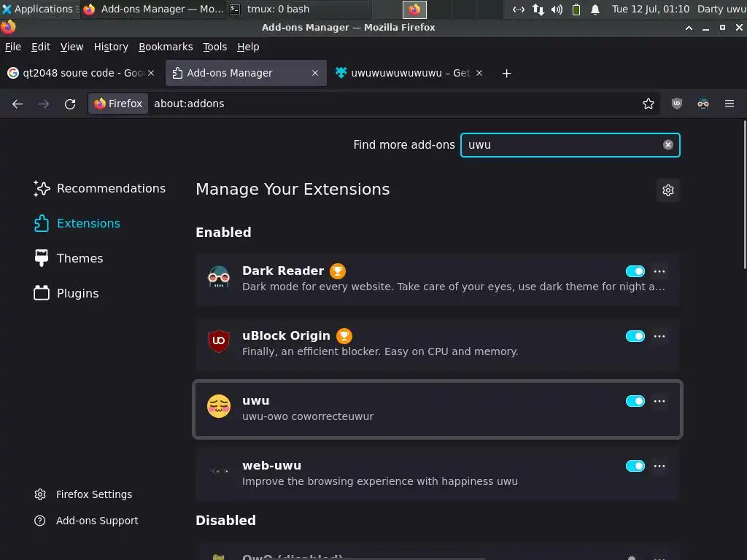This screenshot has height=560, width=747.
Task: Open more options for uwu
Action: point(659,401)
